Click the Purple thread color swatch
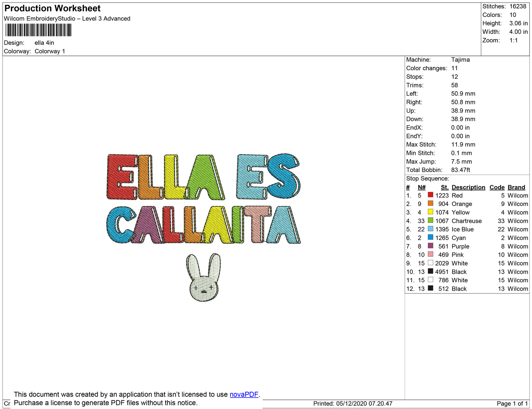The width and height of the screenshot is (532, 409). click(430, 246)
